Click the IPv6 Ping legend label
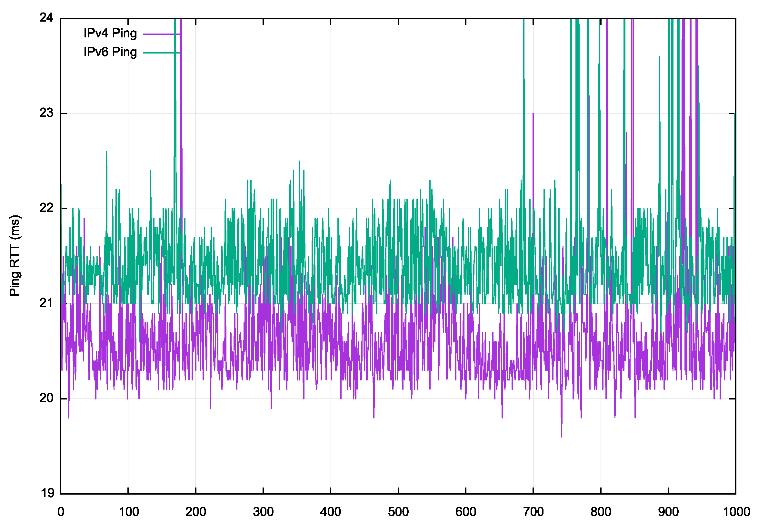Viewport: 758px width, 532px height. click(x=110, y=52)
